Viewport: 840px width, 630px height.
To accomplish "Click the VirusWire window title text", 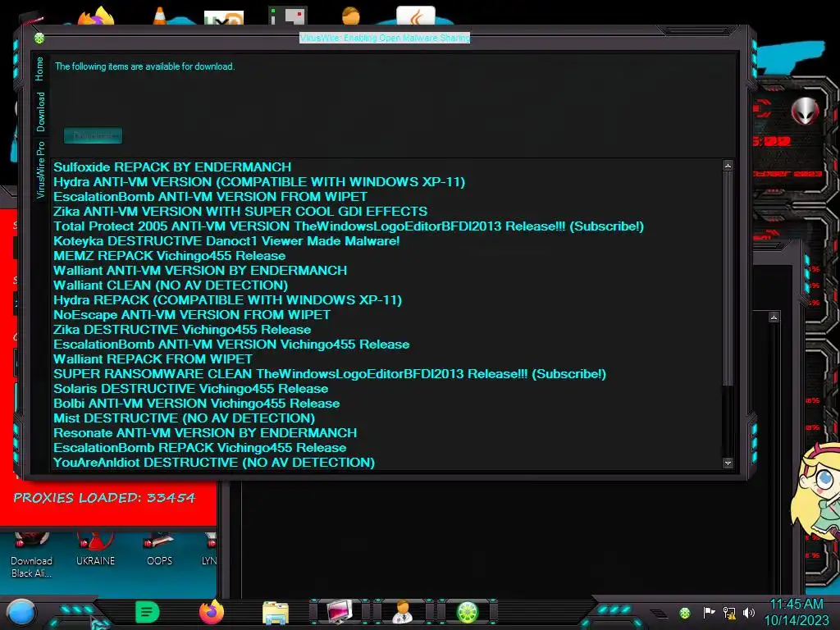I will pyautogui.click(x=385, y=38).
